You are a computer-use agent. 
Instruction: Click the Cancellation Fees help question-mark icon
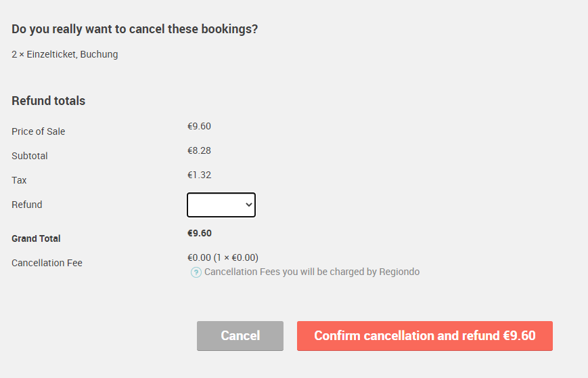(196, 272)
